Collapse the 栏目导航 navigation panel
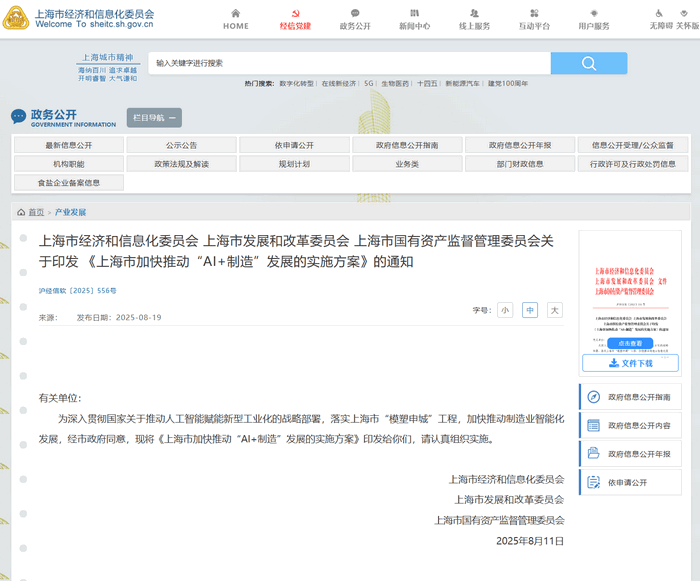Image resolution: width=700 pixels, height=581 pixels. pos(154,118)
